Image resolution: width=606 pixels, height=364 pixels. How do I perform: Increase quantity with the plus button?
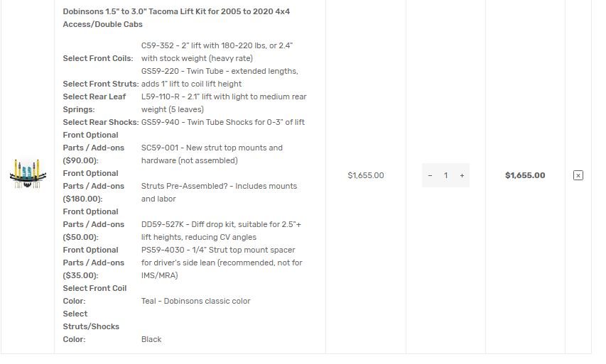pos(462,176)
